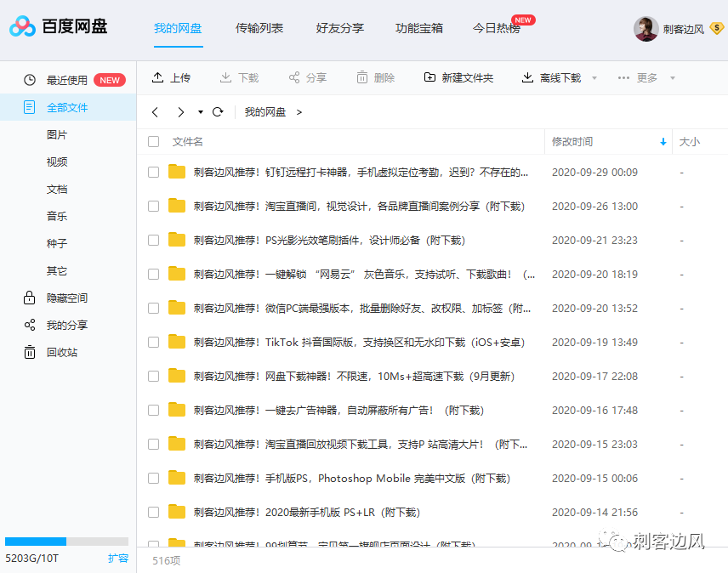Open the 功能宝箱 tab

click(x=418, y=28)
